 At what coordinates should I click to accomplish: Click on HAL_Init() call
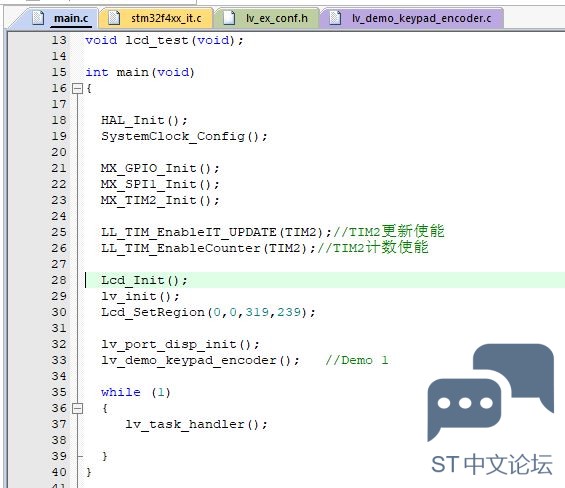pyautogui.click(x=144, y=120)
